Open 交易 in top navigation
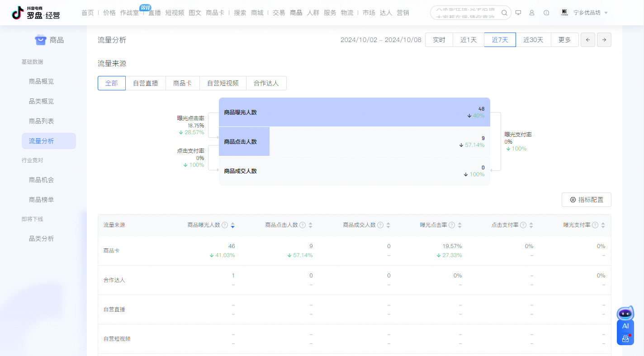Viewport: 644px width, 356px height. point(279,13)
